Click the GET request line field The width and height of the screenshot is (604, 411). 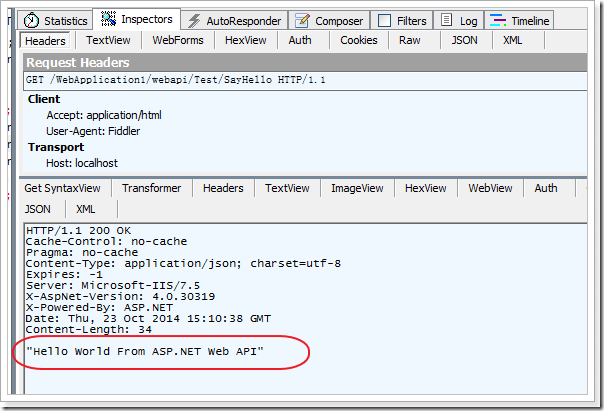tap(305, 80)
